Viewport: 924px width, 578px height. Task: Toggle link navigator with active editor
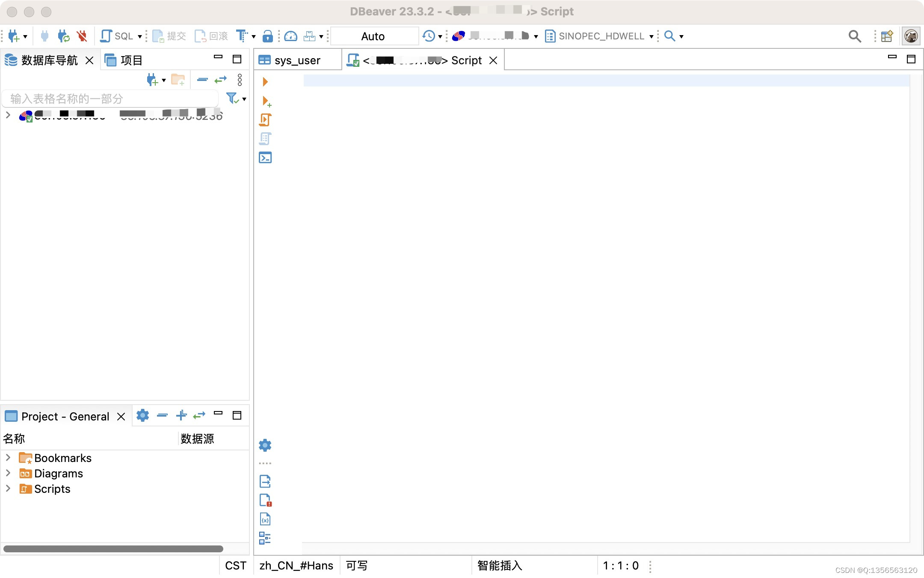pos(221,80)
